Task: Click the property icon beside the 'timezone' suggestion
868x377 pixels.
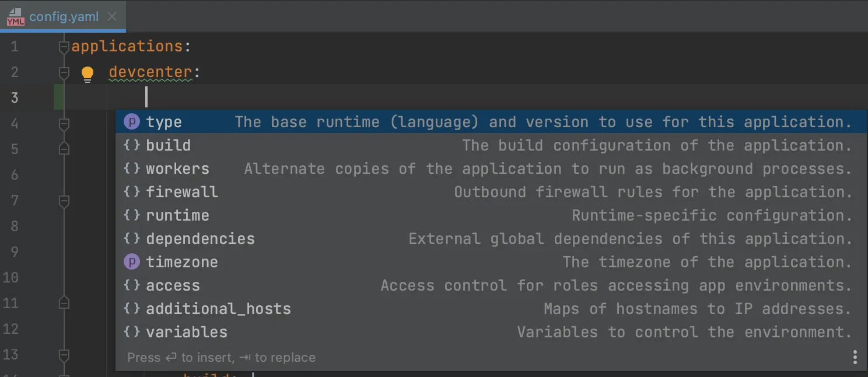Action: pos(132,261)
